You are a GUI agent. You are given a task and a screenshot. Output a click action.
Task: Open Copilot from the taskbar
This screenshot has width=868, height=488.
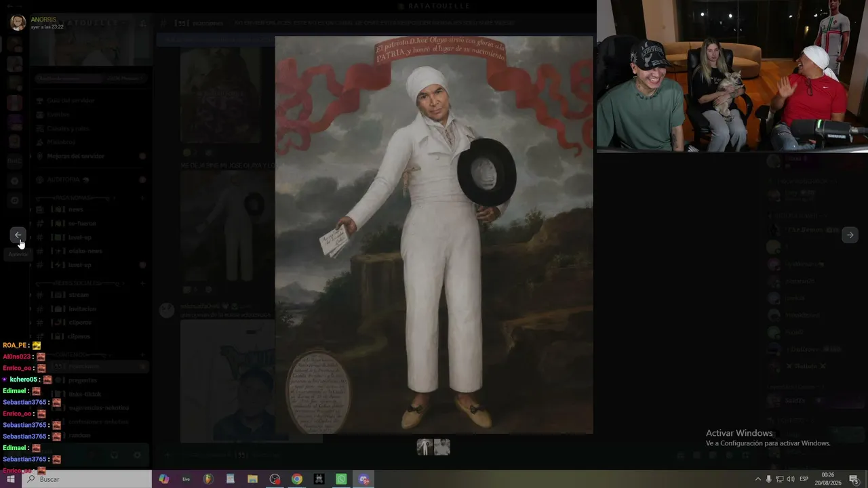pyautogui.click(x=163, y=479)
